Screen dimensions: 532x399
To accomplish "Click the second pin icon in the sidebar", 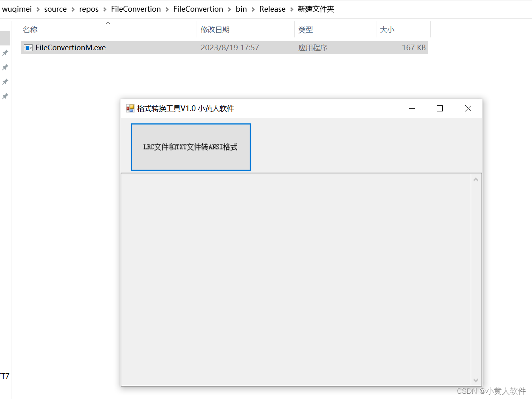I will point(5,67).
